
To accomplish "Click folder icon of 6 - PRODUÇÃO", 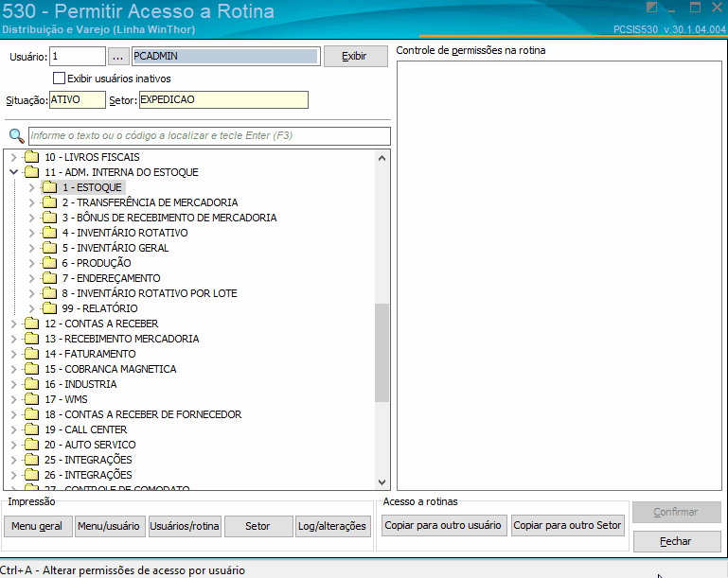I will click(x=49, y=263).
